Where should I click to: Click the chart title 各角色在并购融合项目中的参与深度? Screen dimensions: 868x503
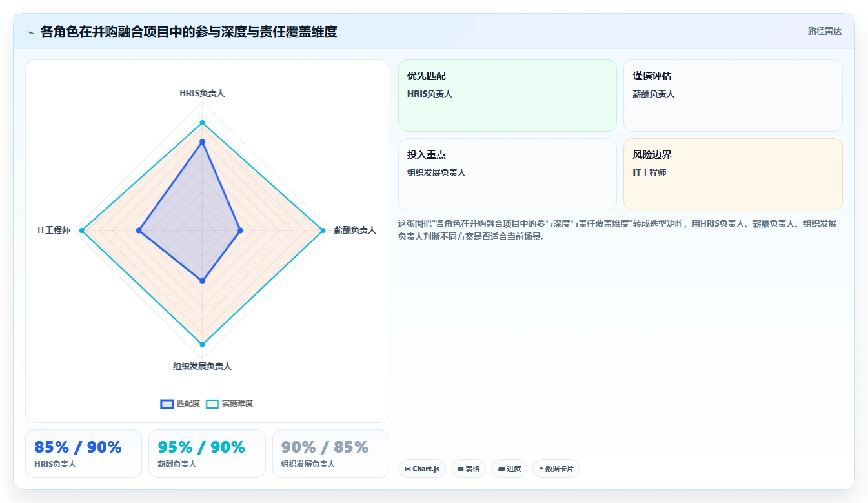(x=188, y=32)
